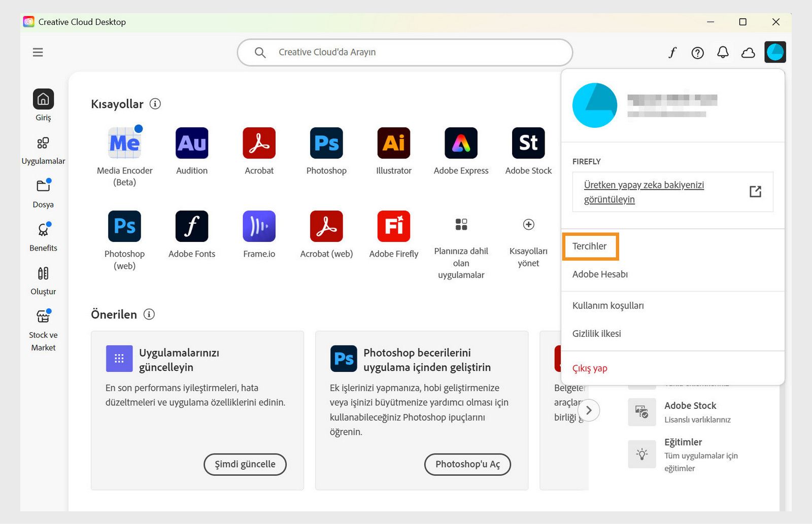812x524 pixels.
Task: Launch Frame.io from shortcuts
Action: 258,227
